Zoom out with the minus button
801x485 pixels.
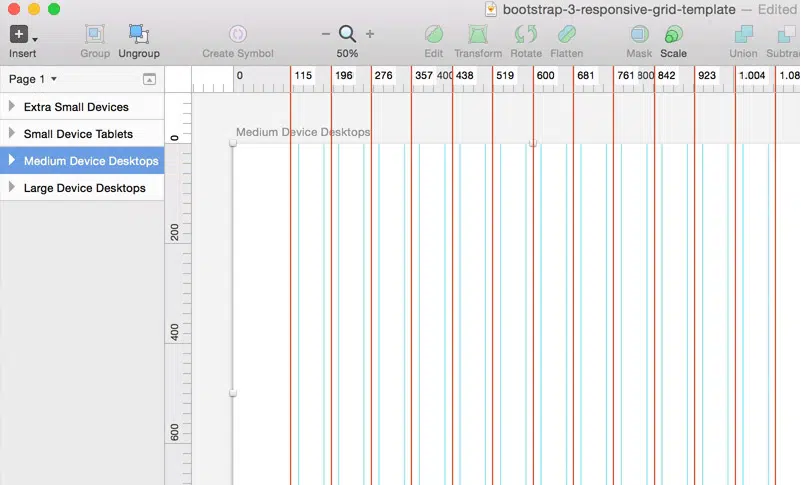(326, 34)
